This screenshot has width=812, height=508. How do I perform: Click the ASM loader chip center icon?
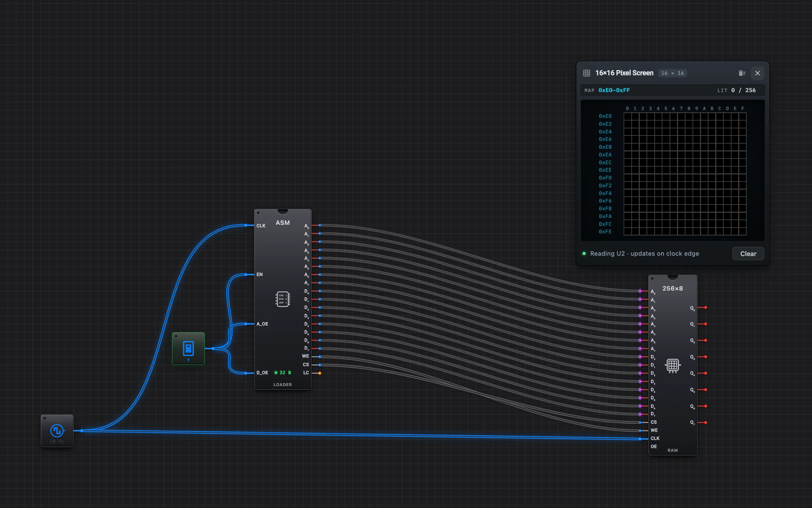click(x=283, y=299)
